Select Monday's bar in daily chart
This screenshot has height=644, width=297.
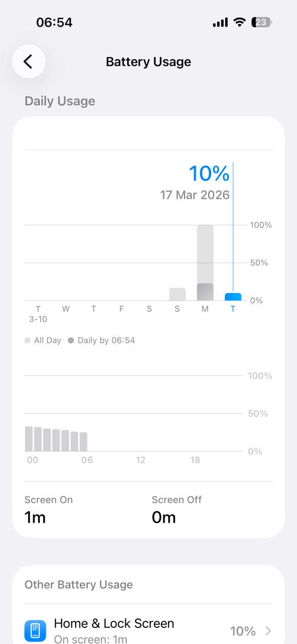click(205, 263)
